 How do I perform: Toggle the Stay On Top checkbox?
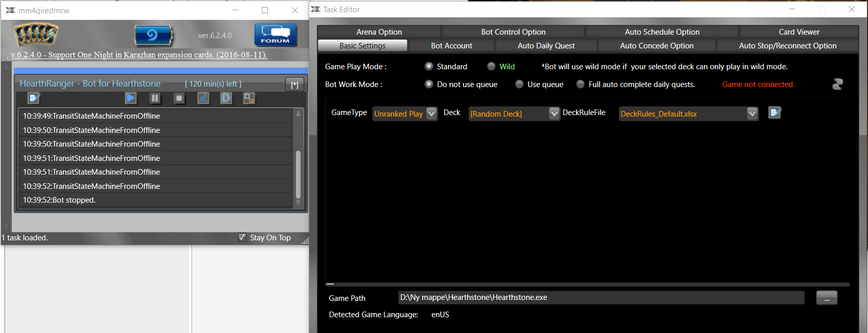pyautogui.click(x=242, y=237)
